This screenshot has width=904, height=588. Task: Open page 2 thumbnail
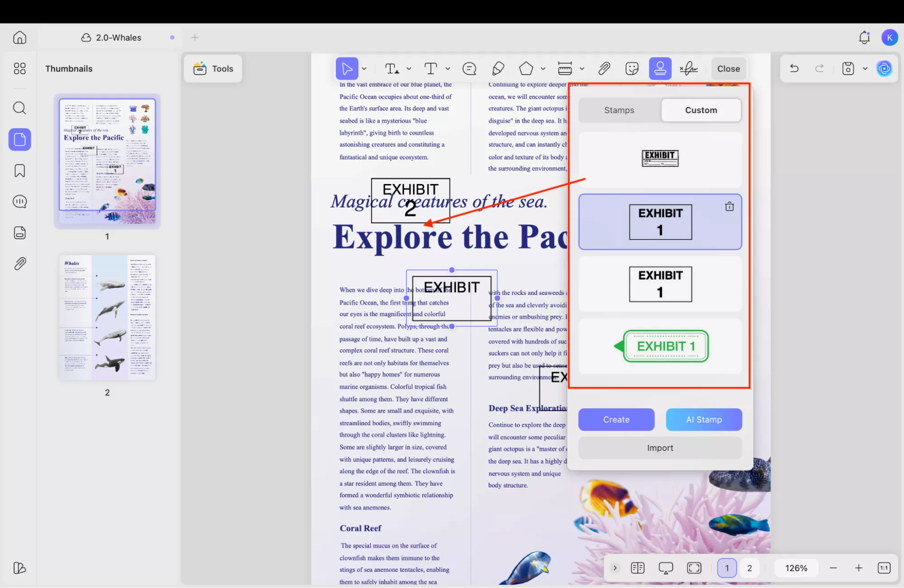pos(107,317)
